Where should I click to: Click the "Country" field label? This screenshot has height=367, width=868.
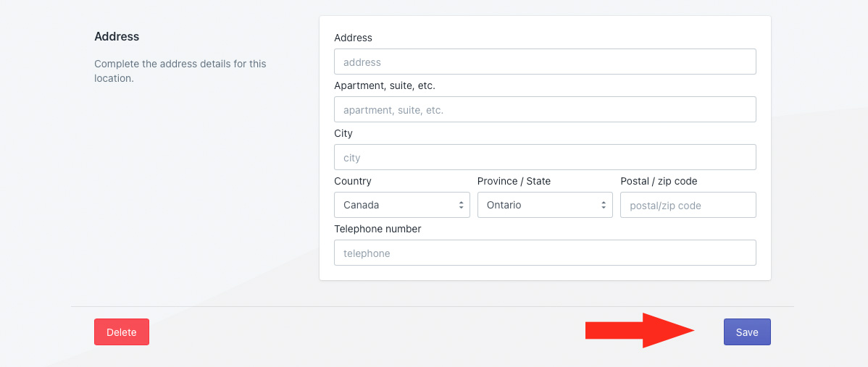click(x=353, y=181)
